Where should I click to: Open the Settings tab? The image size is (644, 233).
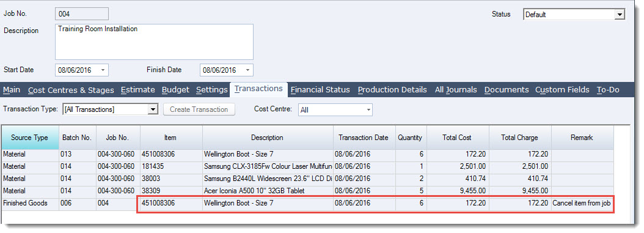pyautogui.click(x=211, y=89)
